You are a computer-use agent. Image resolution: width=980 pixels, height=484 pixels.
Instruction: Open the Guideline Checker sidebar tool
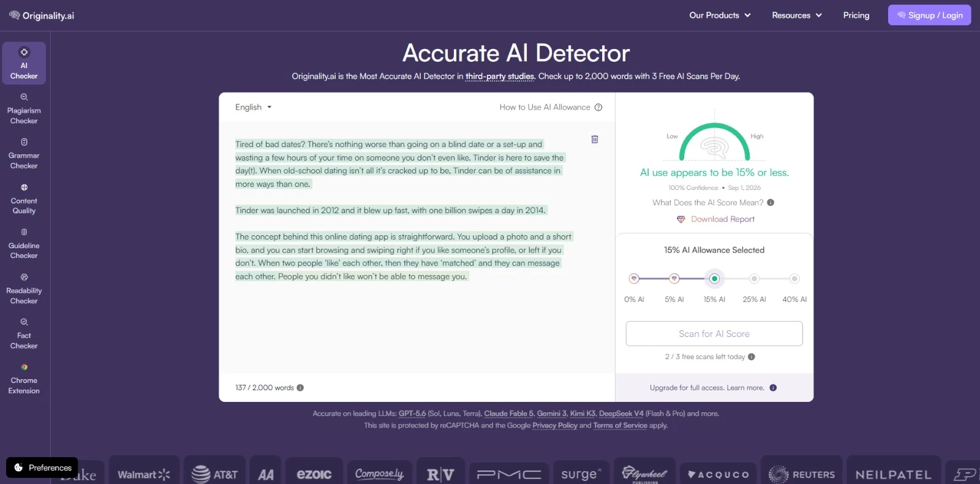24,243
